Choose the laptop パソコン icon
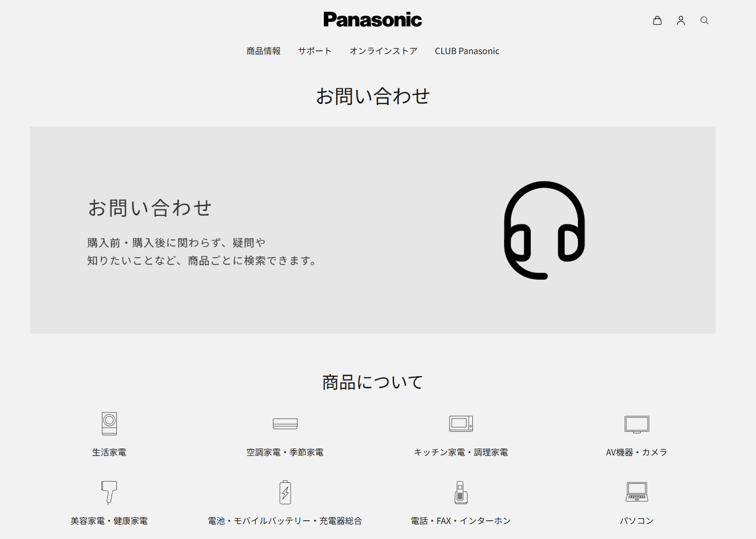The image size is (756, 539). click(x=637, y=492)
